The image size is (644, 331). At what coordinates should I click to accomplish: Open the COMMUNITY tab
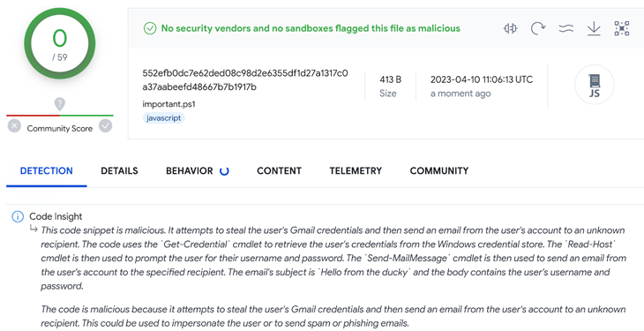click(439, 170)
